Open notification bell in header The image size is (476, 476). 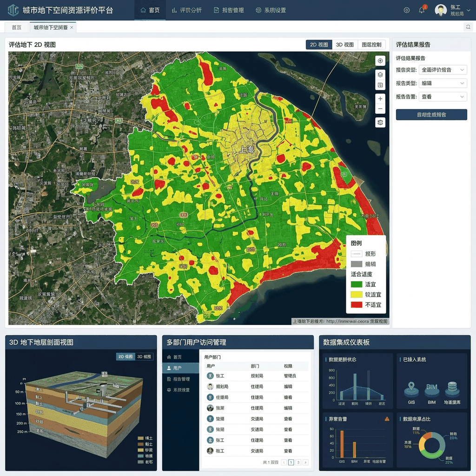(x=422, y=10)
